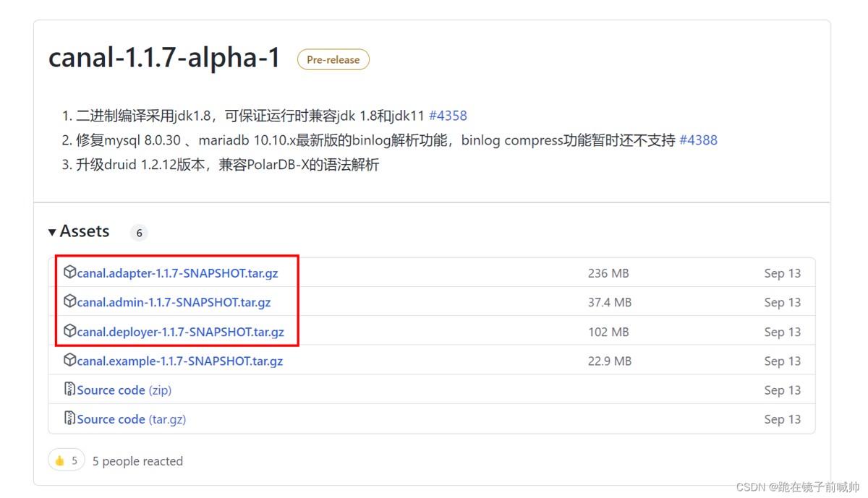
Task: Click the package icon beside canal.example-1.1.7-SNAPSHOT.tar.gz
Action: coord(69,360)
